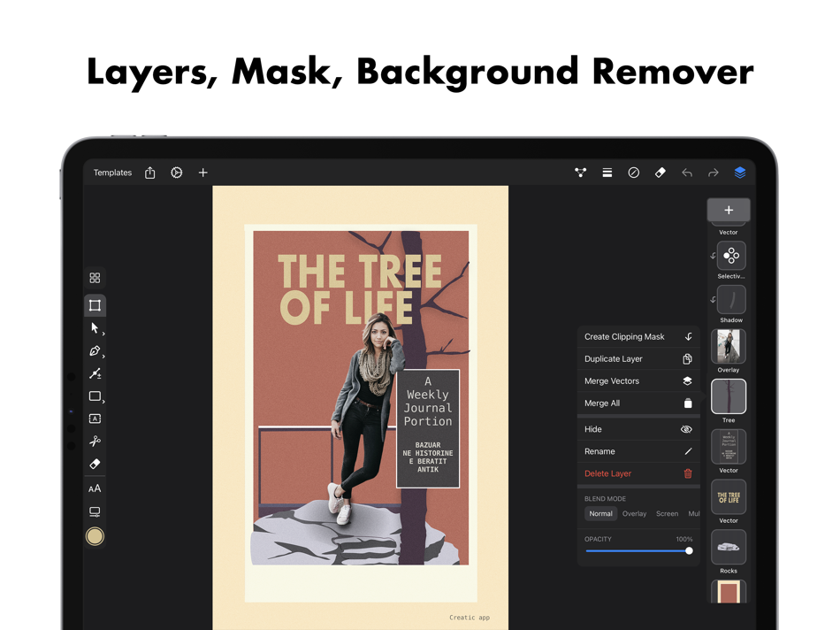Tap the share/export icon
Image resolution: width=840 pixels, height=630 pixels.
(x=150, y=173)
